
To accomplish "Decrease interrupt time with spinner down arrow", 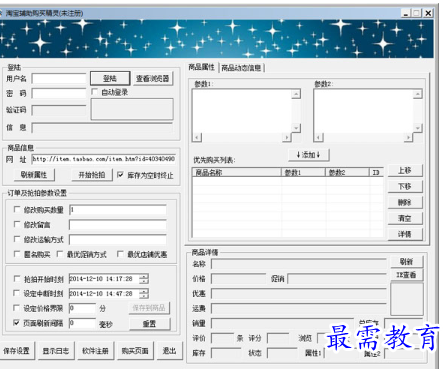I will (x=144, y=296).
